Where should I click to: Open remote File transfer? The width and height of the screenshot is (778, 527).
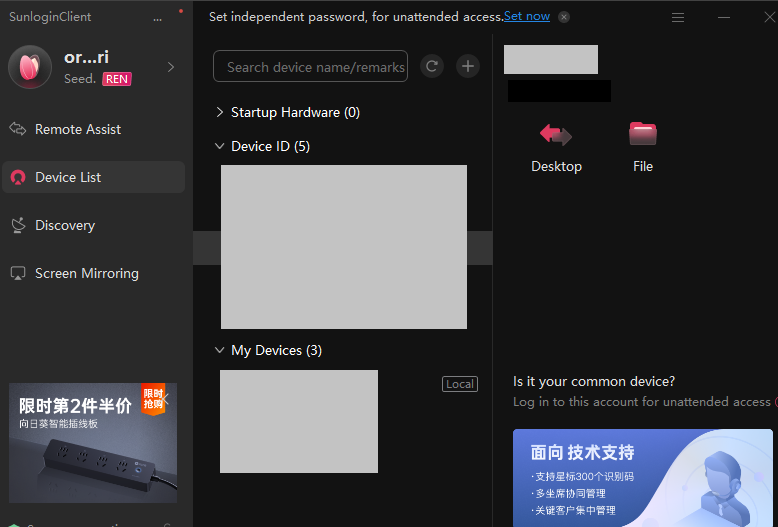643,147
